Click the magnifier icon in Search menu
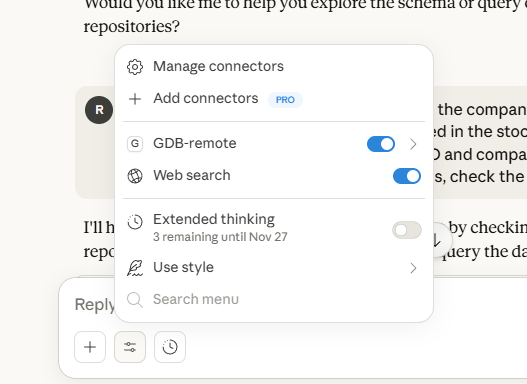527x384 pixels. (135, 300)
